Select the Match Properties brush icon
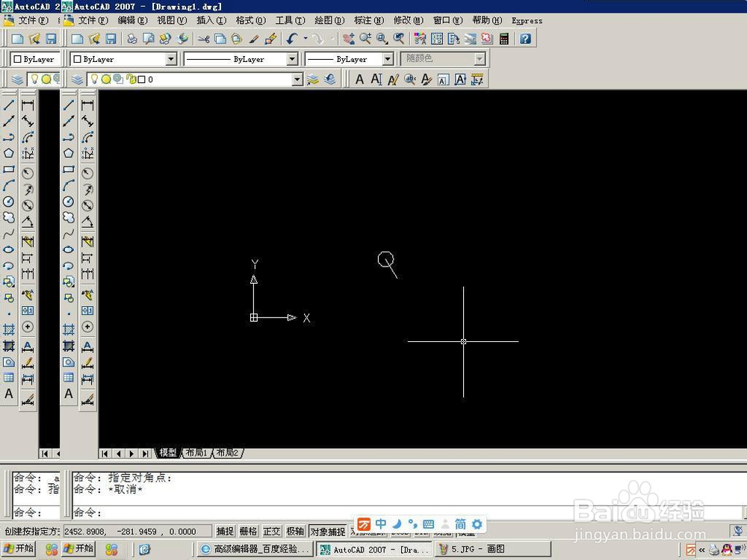747x560 pixels. tap(253, 39)
